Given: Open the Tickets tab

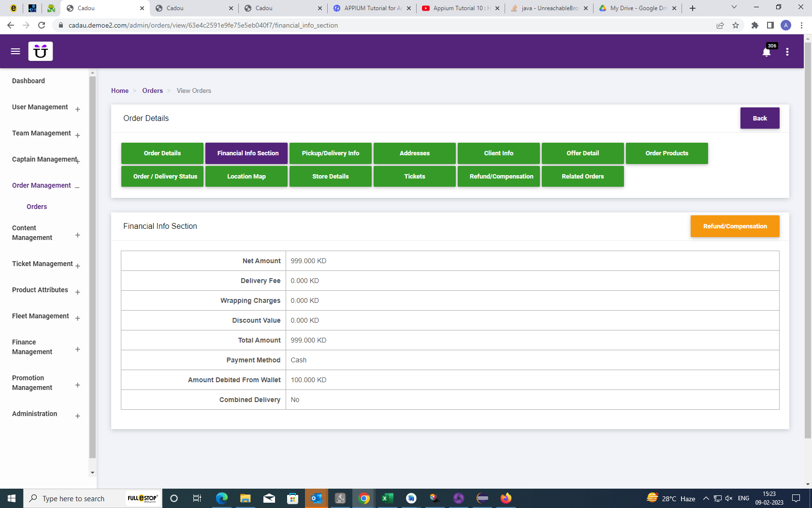Looking at the screenshot, I should pyautogui.click(x=415, y=177).
